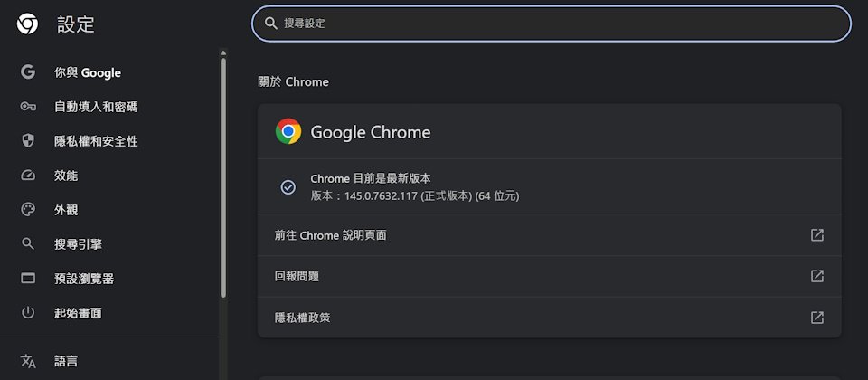Click the Chrome logo beside 設定 title
Screen dimensions: 868x380
point(27,24)
